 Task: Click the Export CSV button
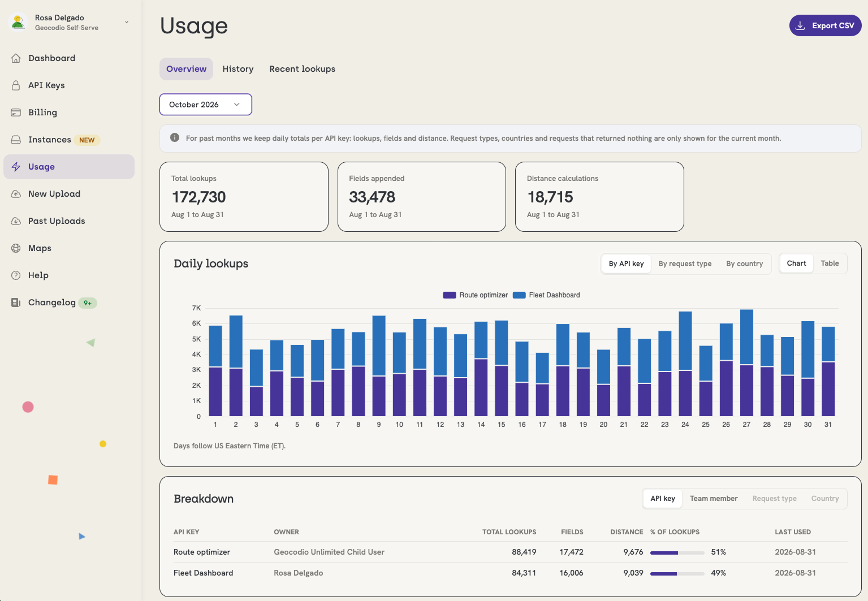coord(825,25)
